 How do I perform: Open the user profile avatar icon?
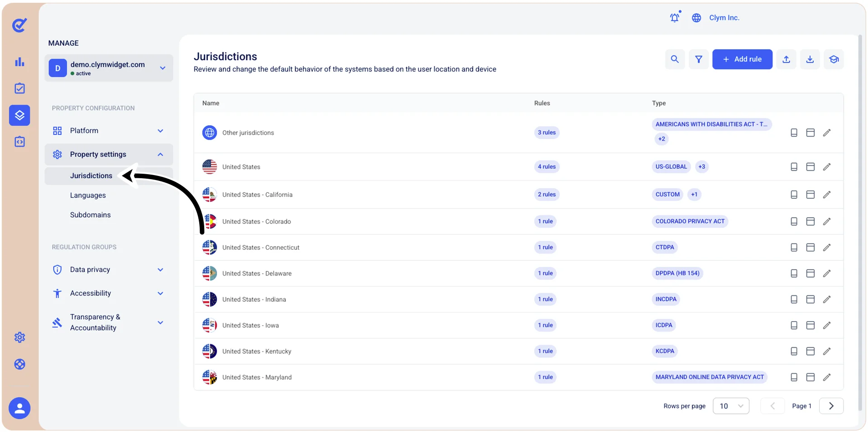[x=19, y=408]
